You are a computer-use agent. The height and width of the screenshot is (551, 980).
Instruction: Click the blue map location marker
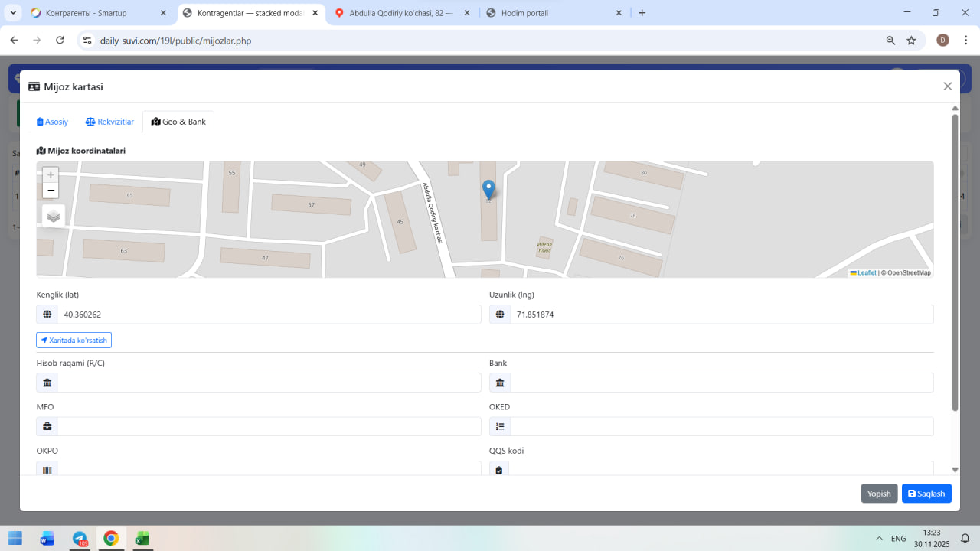488,189
